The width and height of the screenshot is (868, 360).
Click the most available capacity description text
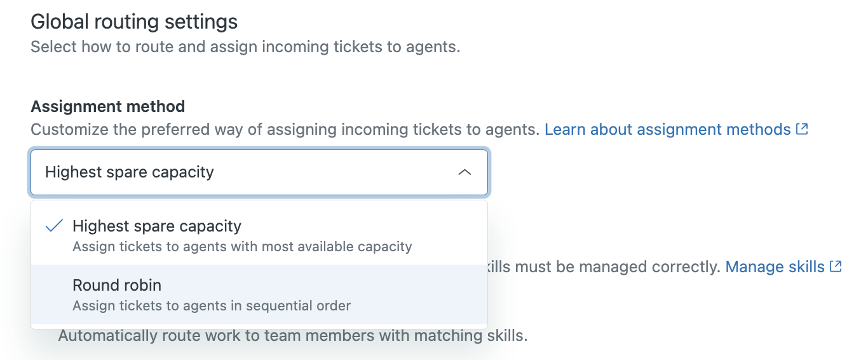tap(242, 247)
